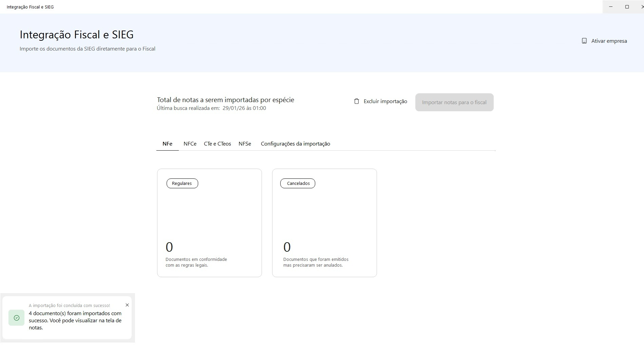Click 'Documentos em conformidade' description text
The width and height of the screenshot is (644, 345).
pyautogui.click(x=196, y=262)
